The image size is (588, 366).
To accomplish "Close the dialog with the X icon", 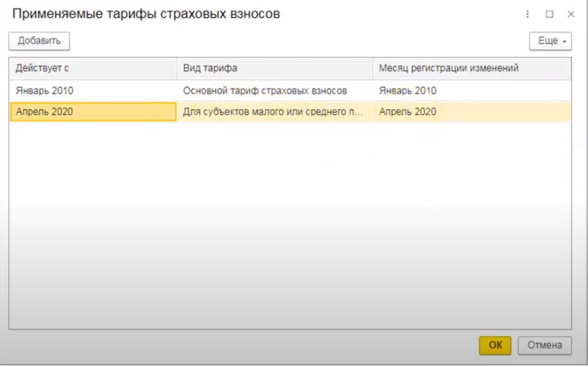I will click(x=571, y=14).
